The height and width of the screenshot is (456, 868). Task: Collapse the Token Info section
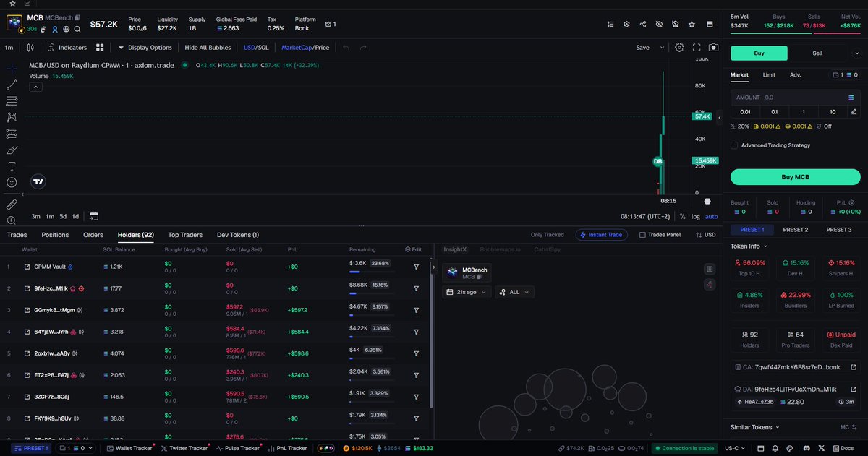pos(749,246)
